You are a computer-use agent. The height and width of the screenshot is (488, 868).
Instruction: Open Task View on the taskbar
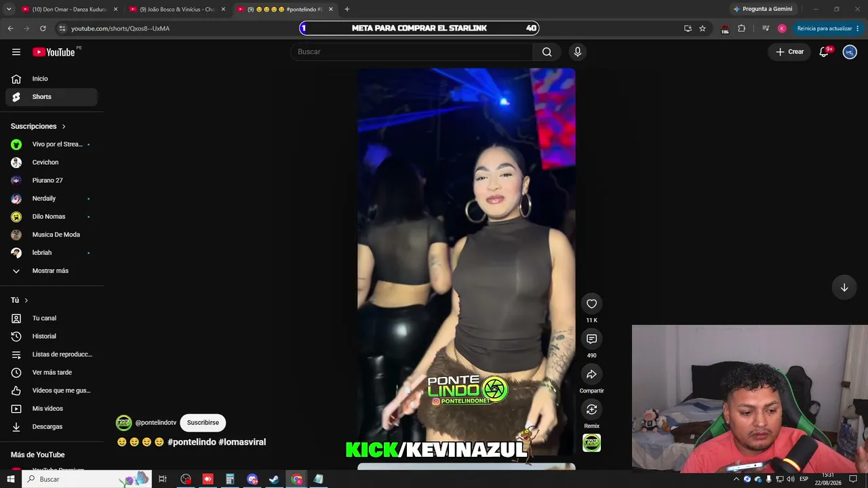click(163, 479)
